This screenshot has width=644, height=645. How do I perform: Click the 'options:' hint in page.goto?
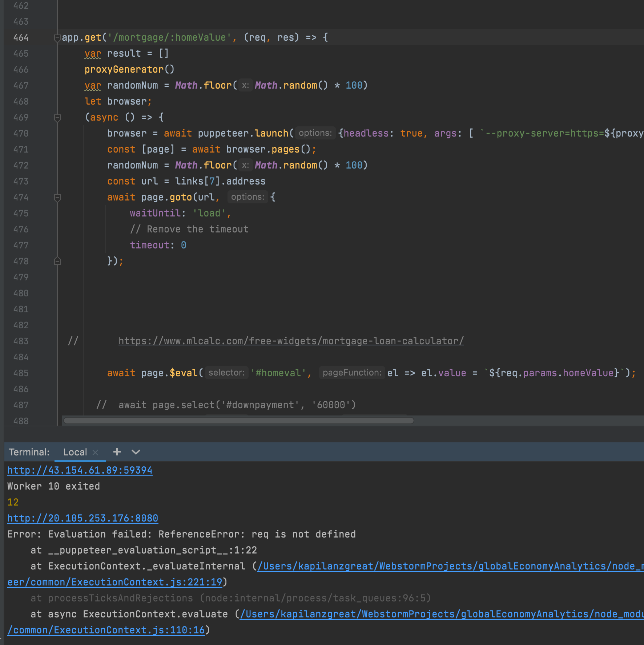coord(247,197)
